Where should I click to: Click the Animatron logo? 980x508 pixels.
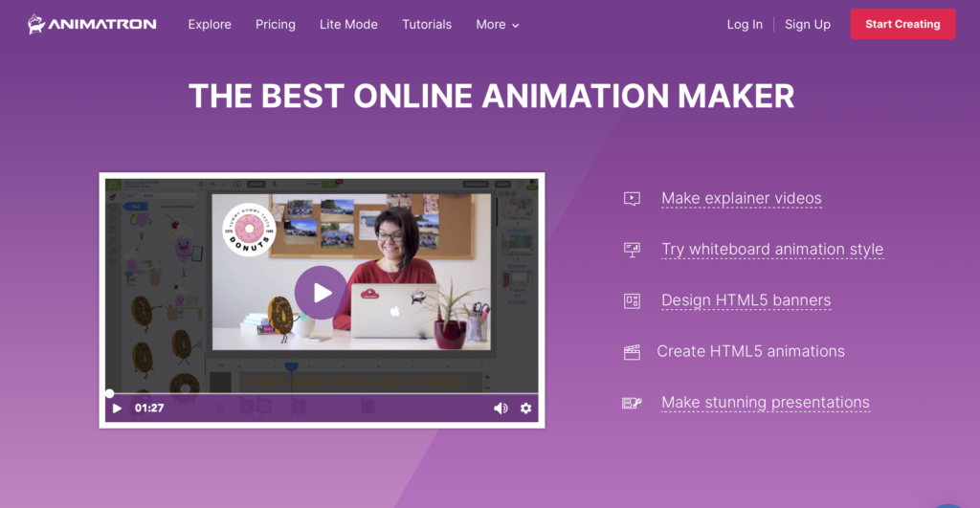(x=92, y=24)
